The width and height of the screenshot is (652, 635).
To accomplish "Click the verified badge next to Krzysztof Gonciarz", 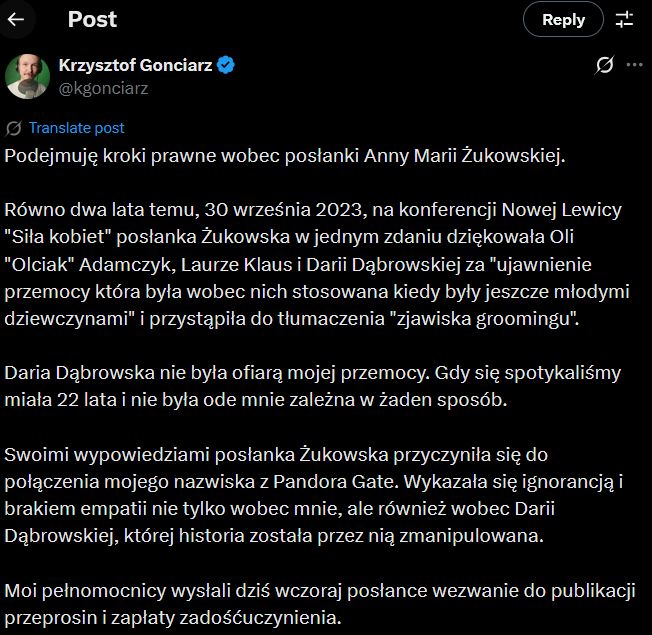I will tap(227, 66).
